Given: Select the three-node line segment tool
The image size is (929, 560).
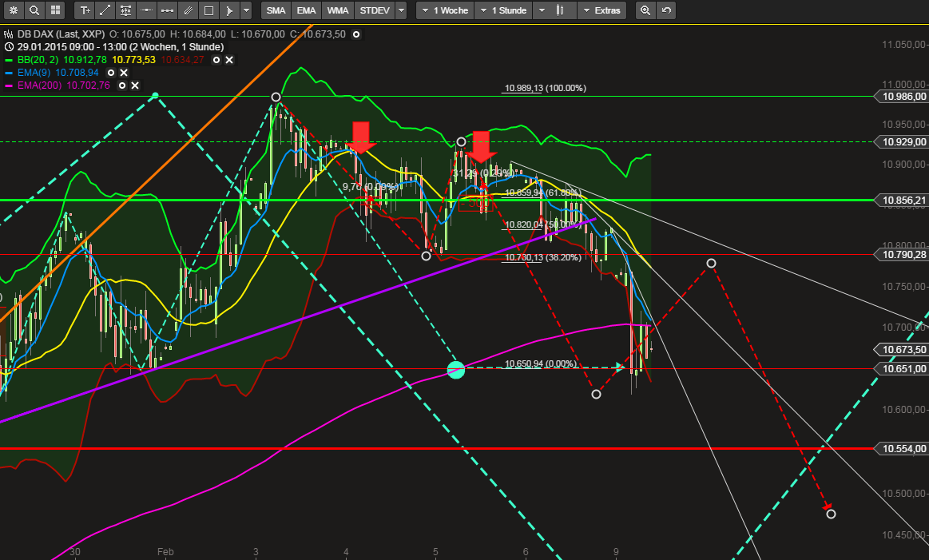Looking at the screenshot, I should point(167,10).
